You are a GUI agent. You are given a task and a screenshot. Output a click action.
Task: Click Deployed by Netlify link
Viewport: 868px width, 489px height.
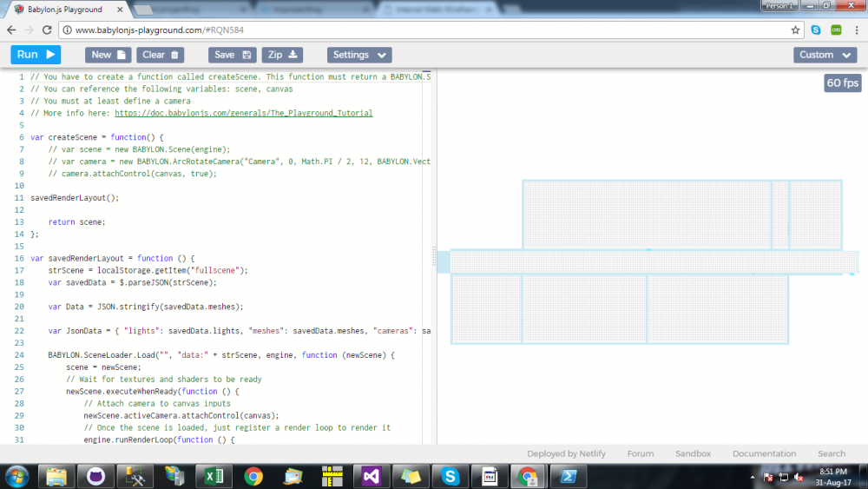pyautogui.click(x=566, y=453)
